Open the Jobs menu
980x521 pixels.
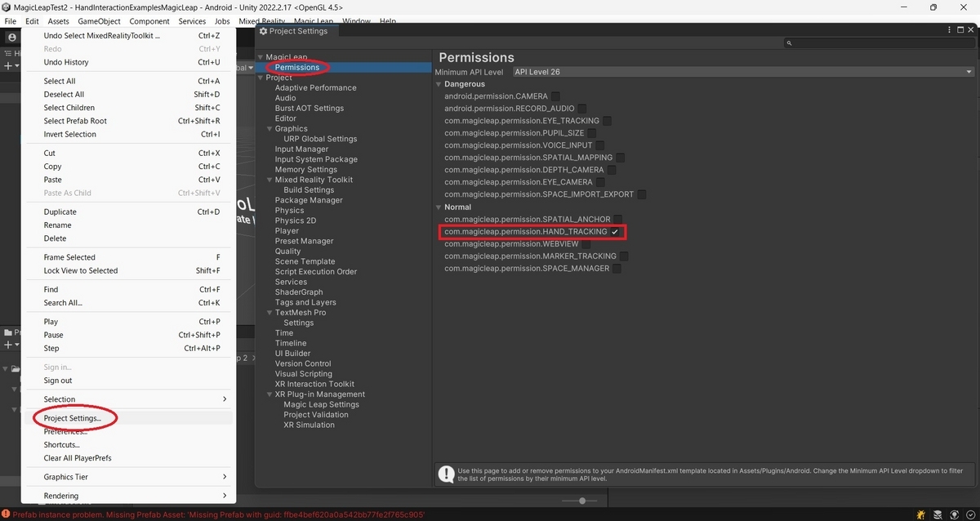[x=222, y=21]
